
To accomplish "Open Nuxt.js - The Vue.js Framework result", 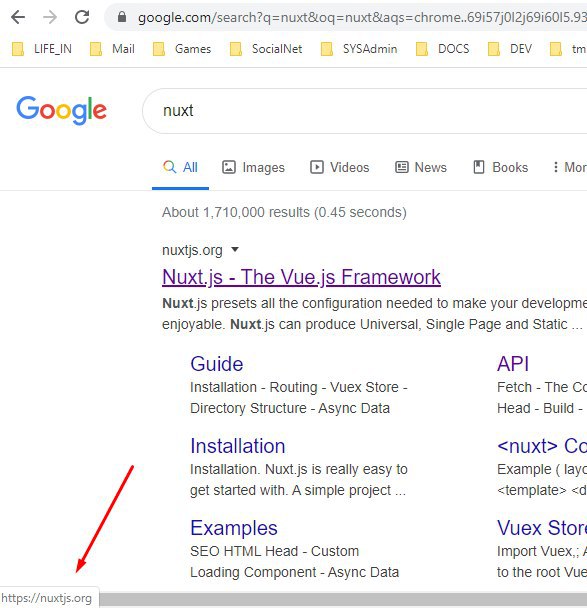I will click(x=301, y=277).
